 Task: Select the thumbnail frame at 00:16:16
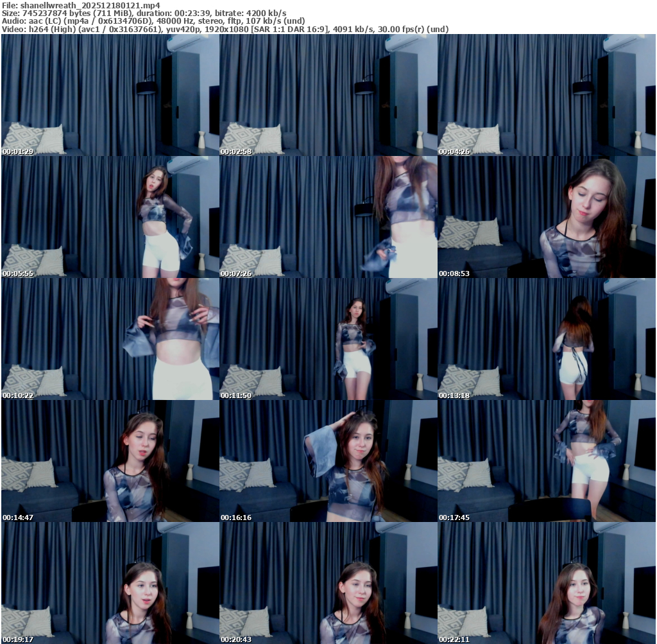click(x=328, y=461)
